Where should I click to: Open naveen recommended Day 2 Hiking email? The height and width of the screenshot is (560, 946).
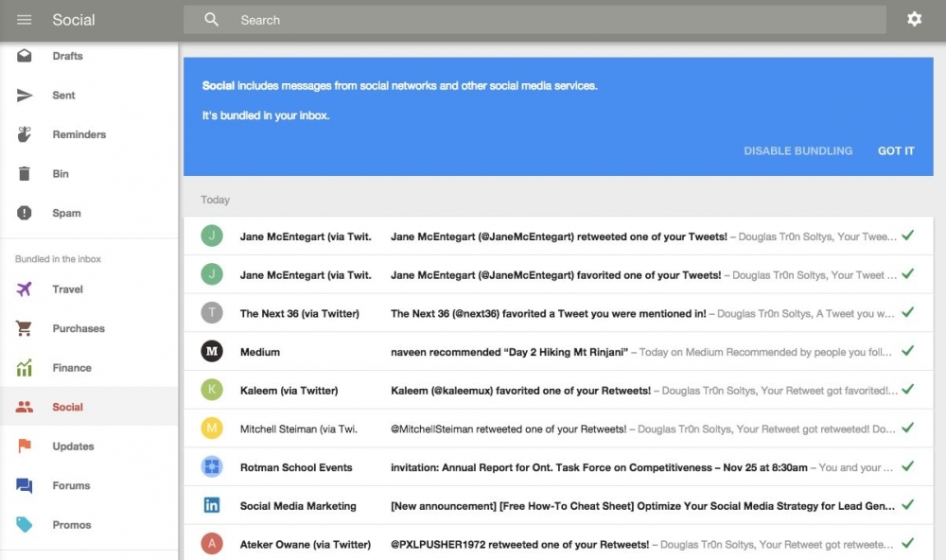pos(558,351)
